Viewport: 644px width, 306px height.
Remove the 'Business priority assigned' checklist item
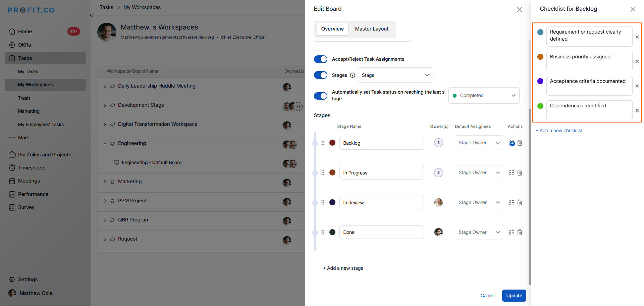637,61
